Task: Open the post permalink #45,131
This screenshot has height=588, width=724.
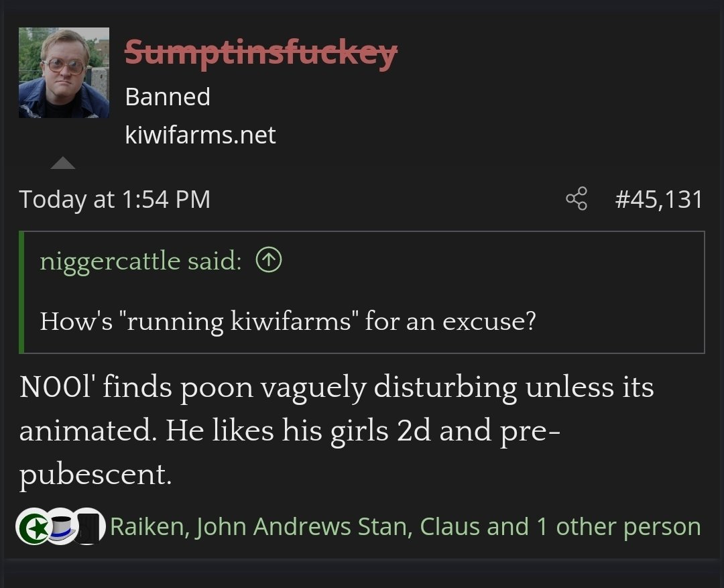Action: [x=659, y=200]
